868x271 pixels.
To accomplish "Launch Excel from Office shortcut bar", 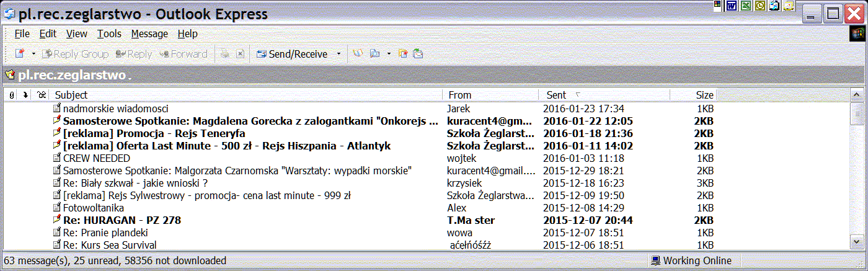I will pyautogui.click(x=745, y=6).
